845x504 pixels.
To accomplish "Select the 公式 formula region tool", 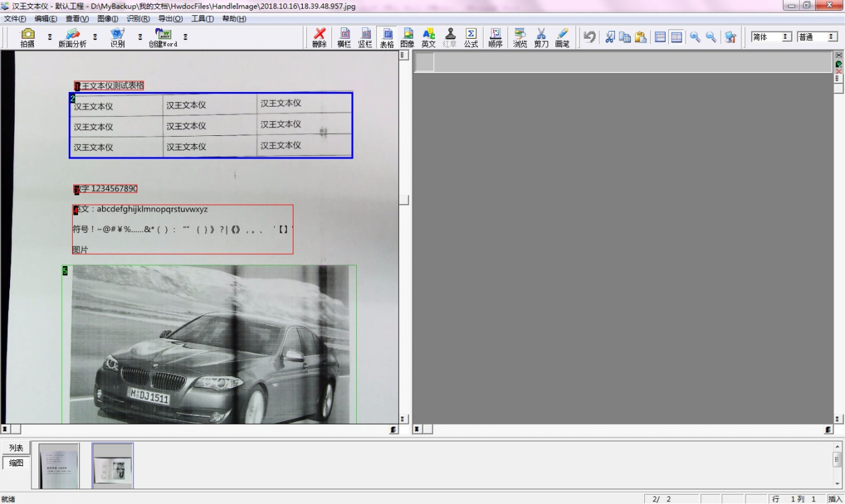I will tap(471, 37).
